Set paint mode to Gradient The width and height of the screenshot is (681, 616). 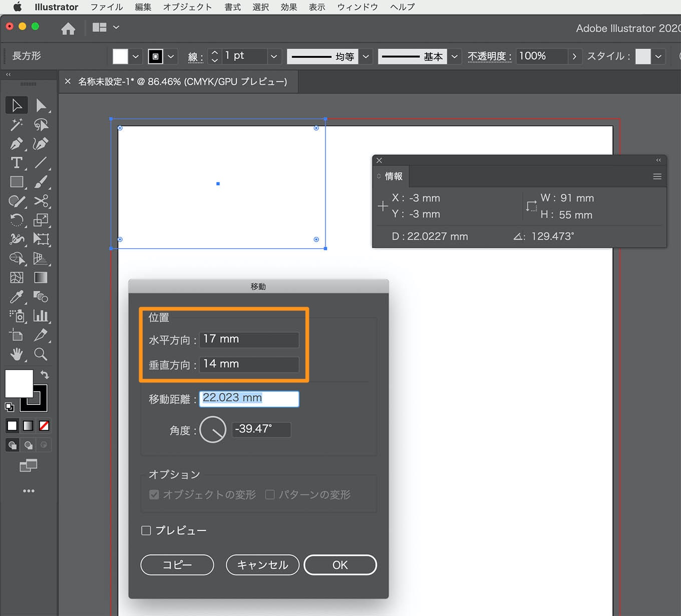28,426
